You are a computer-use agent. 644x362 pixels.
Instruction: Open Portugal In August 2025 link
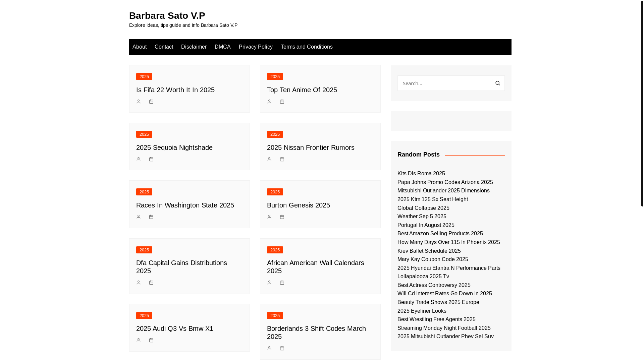point(426,225)
